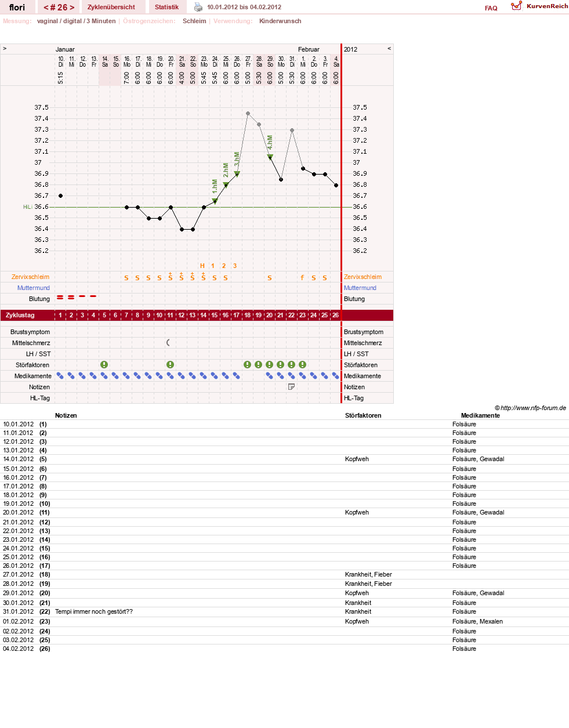Click the LH / SST row label on the left

(38, 354)
